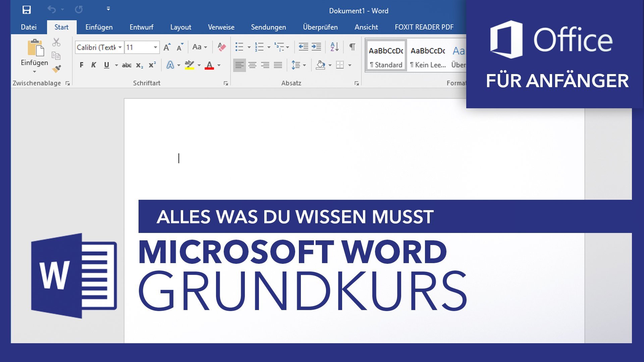Viewport: 644px width, 362px height.
Task: Toggle paragraph marks with the pilcrow
Action: click(x=352, y=47)
